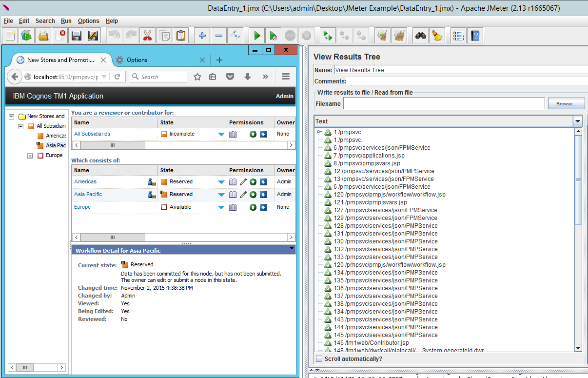
Task: Cut selection with the scissors icon
Action: pos(147,36)
